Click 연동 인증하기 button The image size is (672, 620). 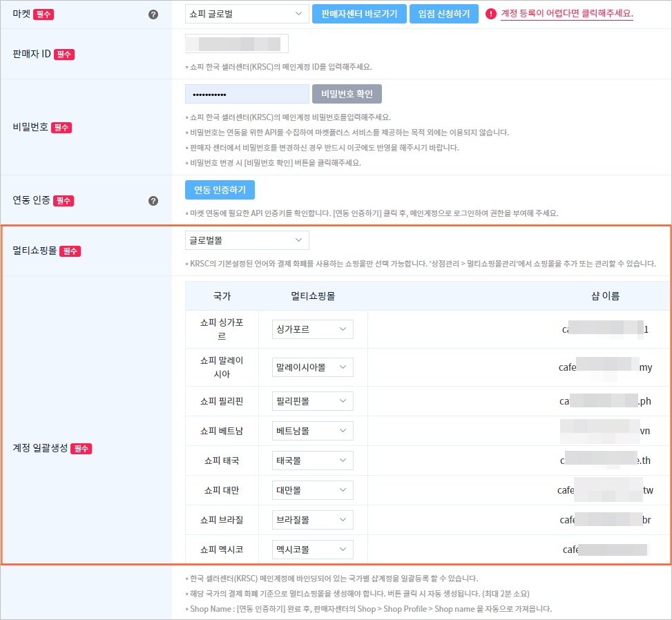pos(220,190)
